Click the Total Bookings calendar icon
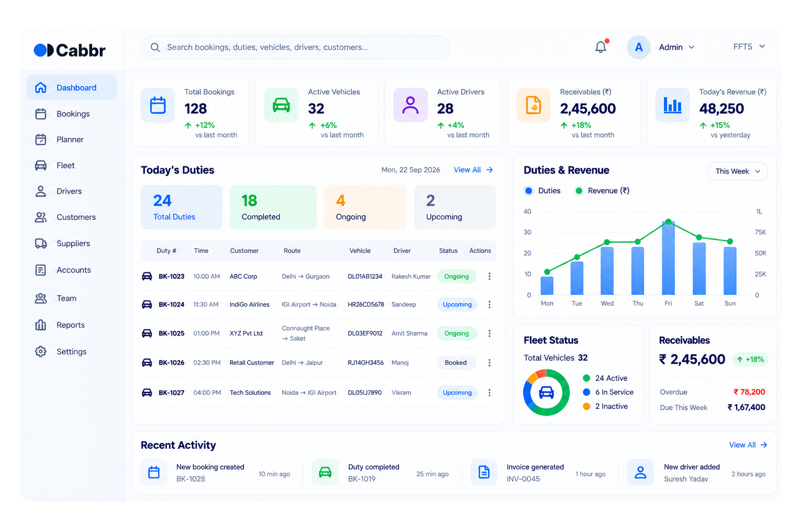Image resolution: width=798 pixels, height=532 pixels. [x=158, y=105]
